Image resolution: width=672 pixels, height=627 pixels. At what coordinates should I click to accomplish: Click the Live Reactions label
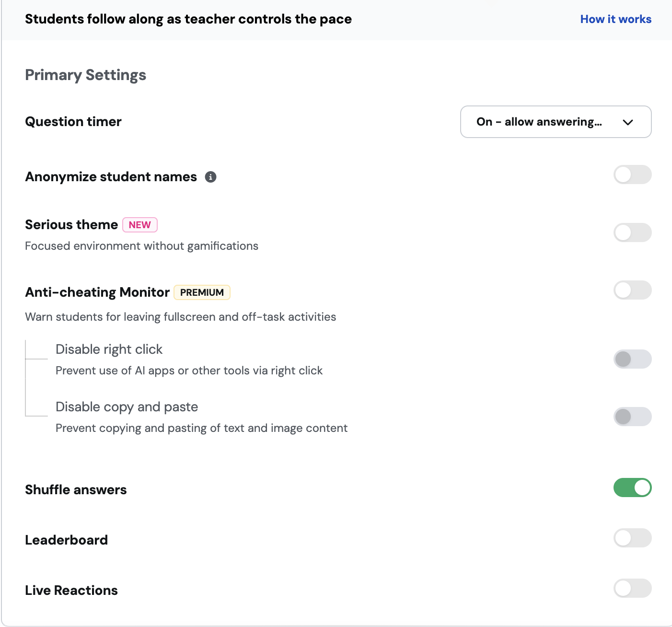[x=71, y=591]
